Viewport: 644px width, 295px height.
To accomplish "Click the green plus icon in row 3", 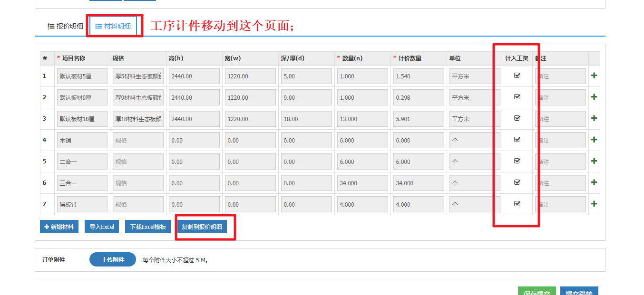I will 594,119.
